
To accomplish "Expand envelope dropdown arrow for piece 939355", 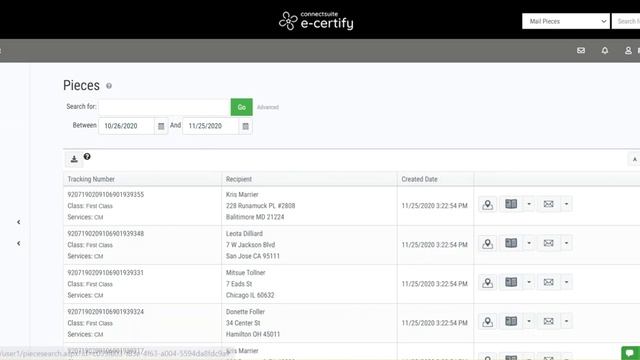I will 566,204.
